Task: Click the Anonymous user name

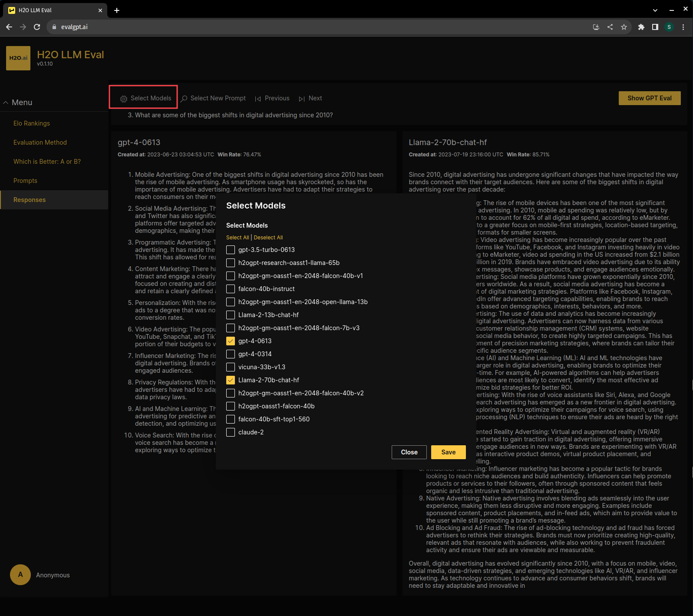Action: [53, 575]
